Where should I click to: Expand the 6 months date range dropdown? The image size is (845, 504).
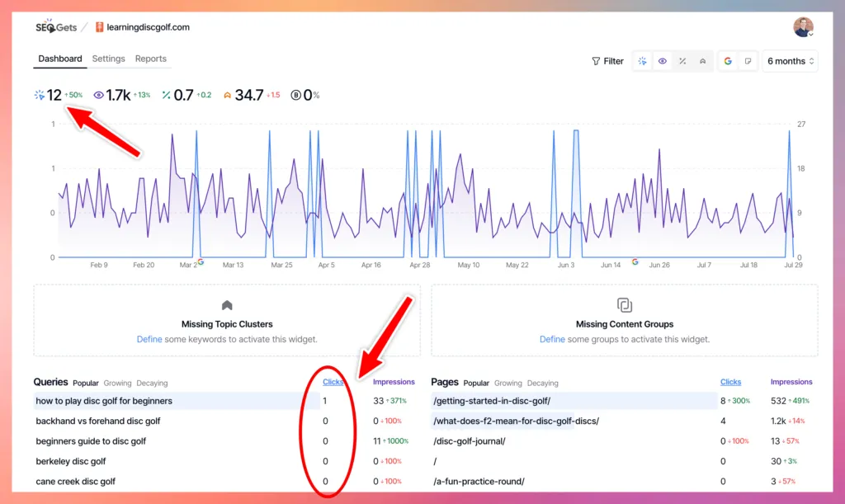[791, 61]
